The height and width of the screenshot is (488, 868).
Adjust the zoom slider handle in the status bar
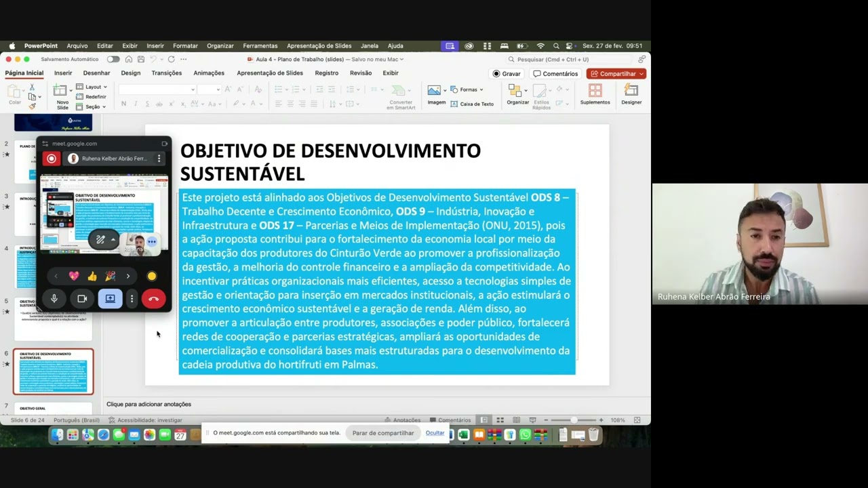point(574,420)
